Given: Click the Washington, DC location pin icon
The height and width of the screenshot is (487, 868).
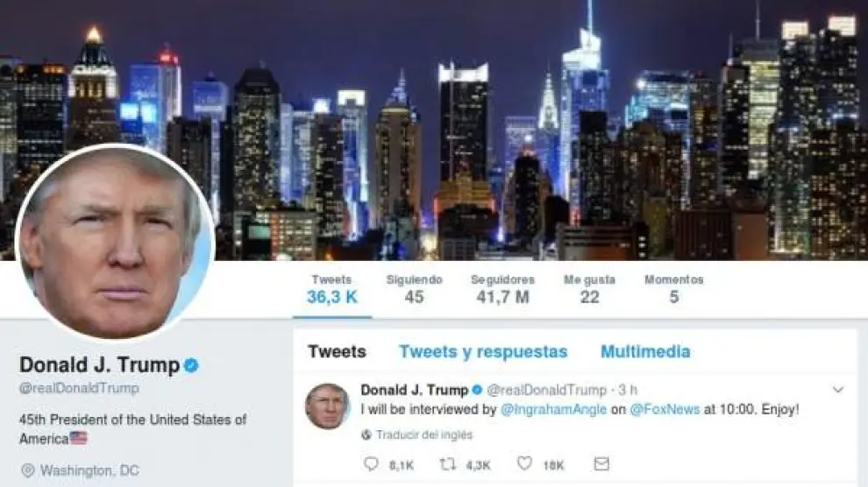Looking at the screenshot, I should pyautogui.click(x=27, y=470).
